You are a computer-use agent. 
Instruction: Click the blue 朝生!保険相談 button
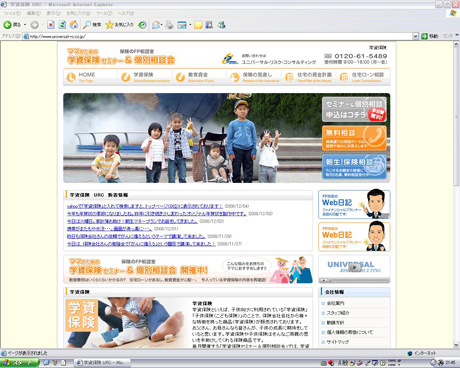pos(354,166)
